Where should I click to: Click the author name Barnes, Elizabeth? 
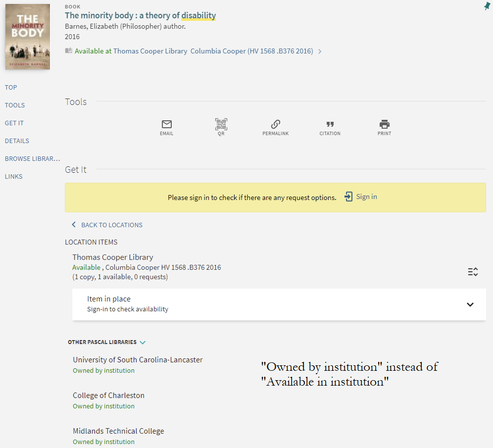(125, 26)
